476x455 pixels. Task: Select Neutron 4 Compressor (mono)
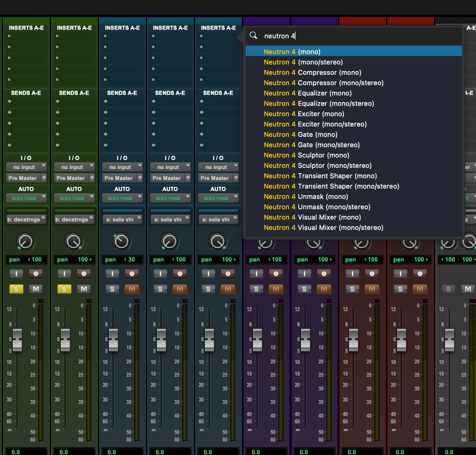click(354, 72)
